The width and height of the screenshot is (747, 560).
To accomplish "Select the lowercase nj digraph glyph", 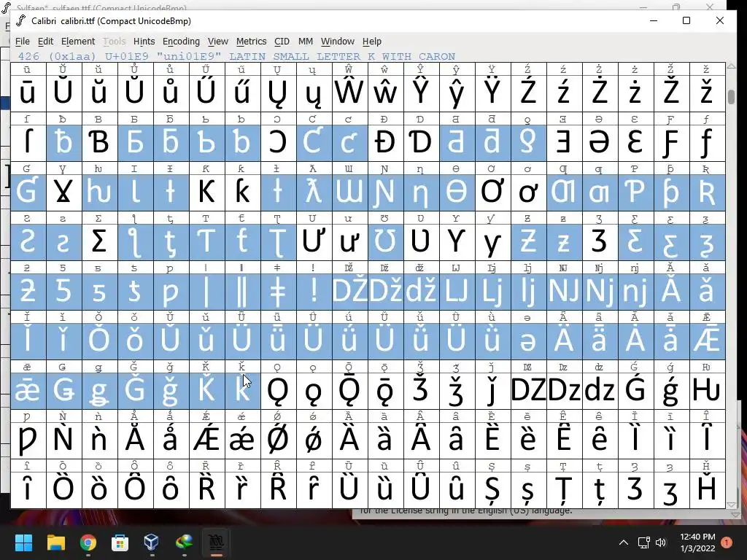I will coord(635,292).
